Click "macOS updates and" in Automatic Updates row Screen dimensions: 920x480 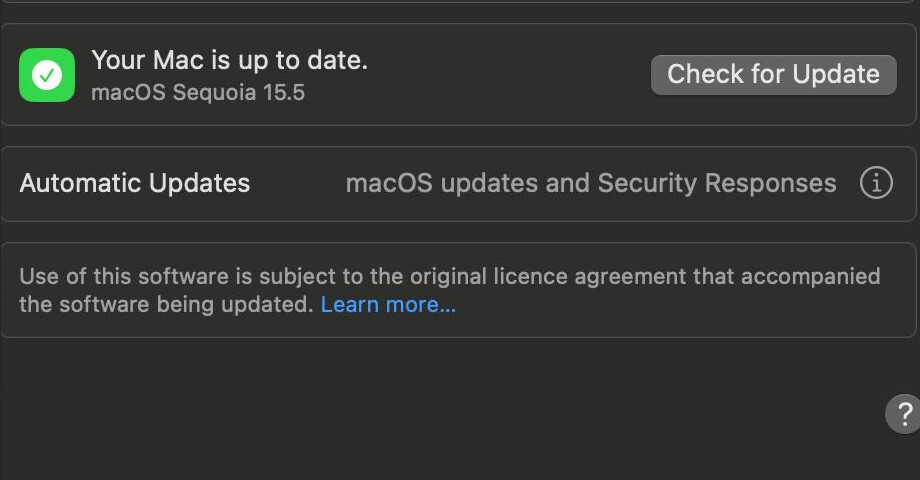[x=467, y=183]
